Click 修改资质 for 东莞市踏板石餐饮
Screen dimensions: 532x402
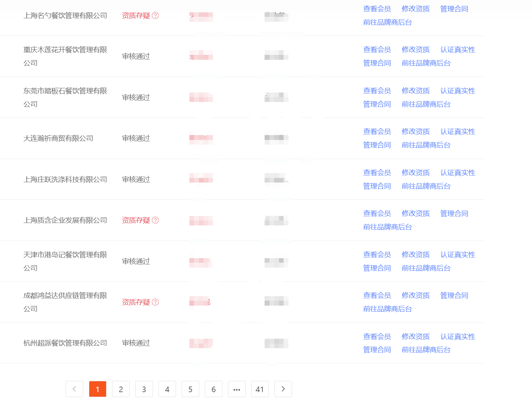[x=415, y=91]
